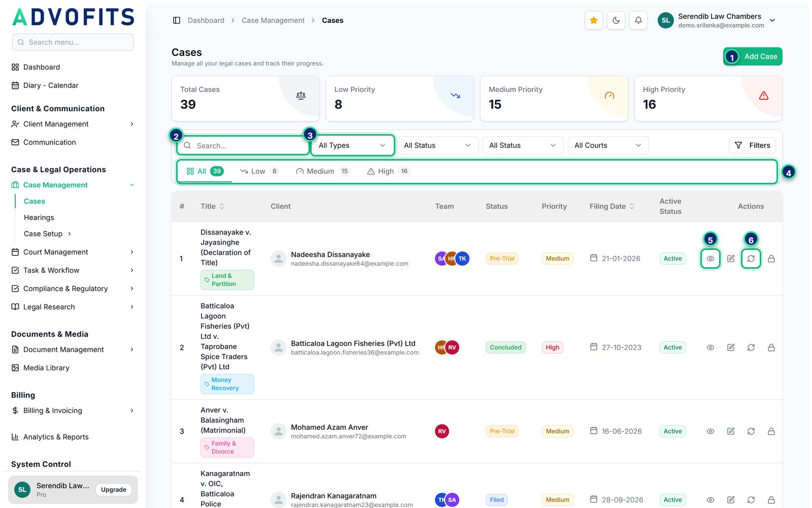812x508 pixels.
Task: Expand Court Management in sidebar
Action: coord(73,252)
